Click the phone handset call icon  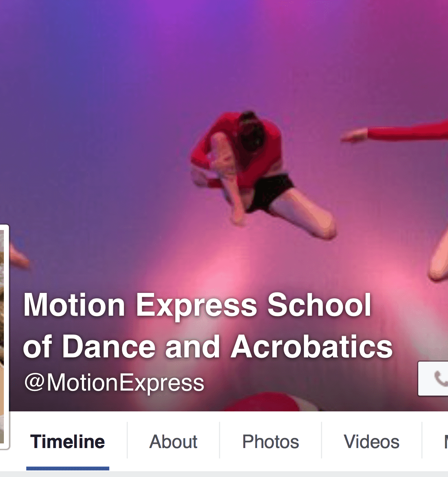[x=441, y=379]
